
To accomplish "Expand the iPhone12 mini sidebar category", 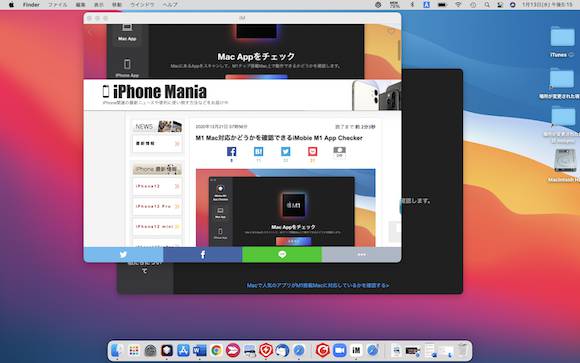I will (157, 226).
